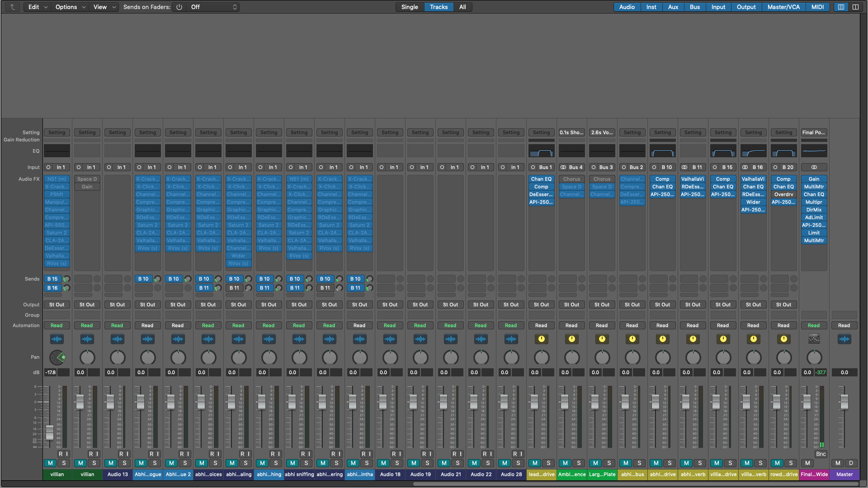Toggle the Output channel strip filter
The width and height of the screenshot is (868, 488).
pyautogui.click(x=746, y=7)
